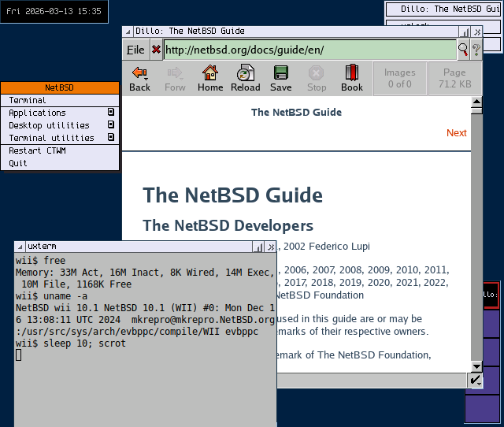Screen dimensions: 504x427
Task: Reload the NetBSD Guide page
Action: click(246, 78)
